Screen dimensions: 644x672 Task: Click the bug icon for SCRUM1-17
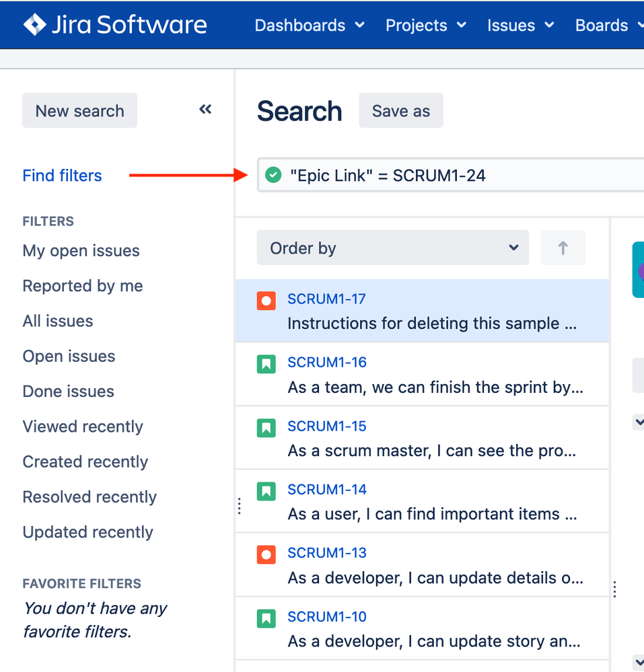[266, 301]
